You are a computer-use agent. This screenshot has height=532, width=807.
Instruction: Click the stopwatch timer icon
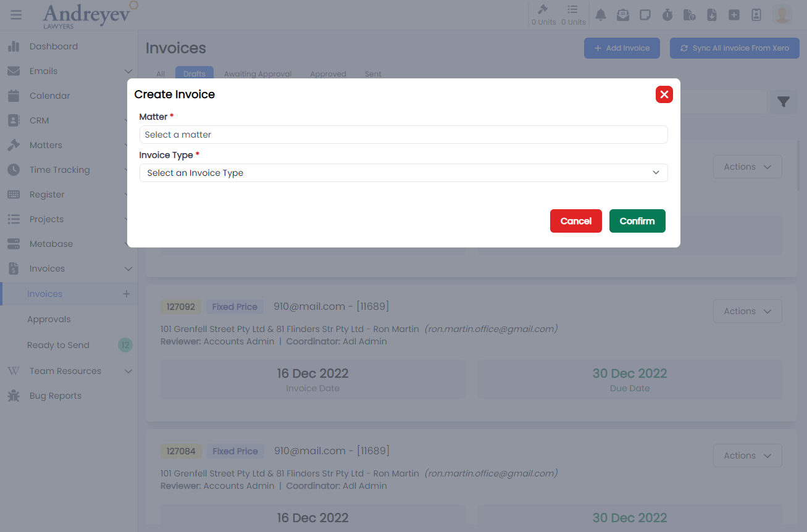coord(667,15)
